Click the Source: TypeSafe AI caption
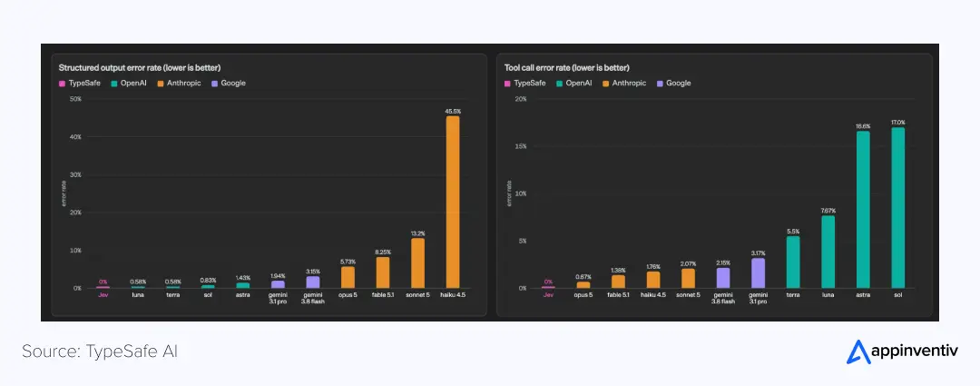 tap(100, 351)
